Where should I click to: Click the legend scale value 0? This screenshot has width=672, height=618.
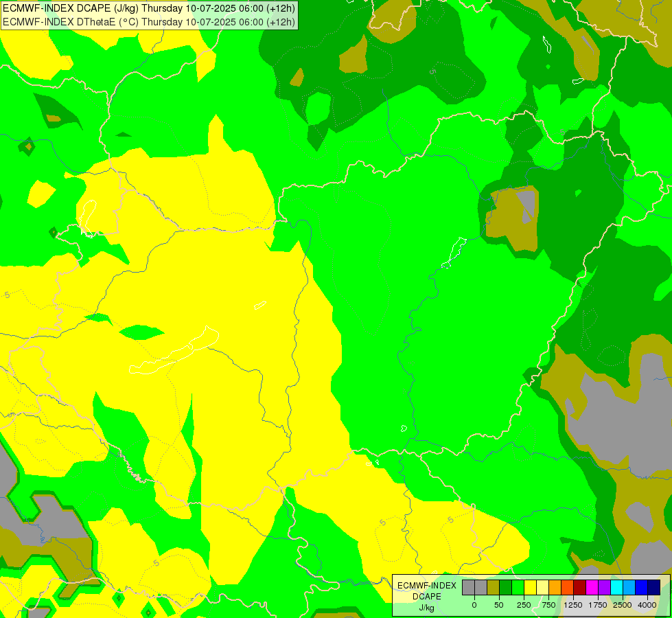tap(474, 605)
